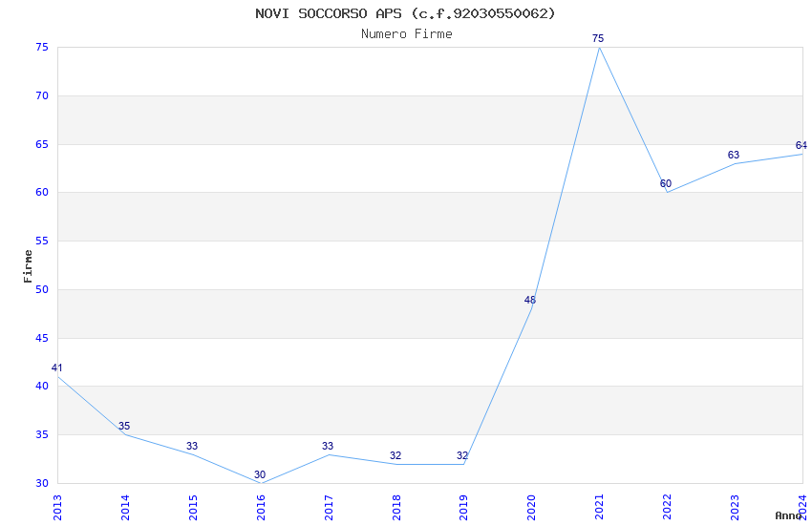Click the y-axis tick label 35
Viewport: 812px width, 525px height.
(42, 434)
